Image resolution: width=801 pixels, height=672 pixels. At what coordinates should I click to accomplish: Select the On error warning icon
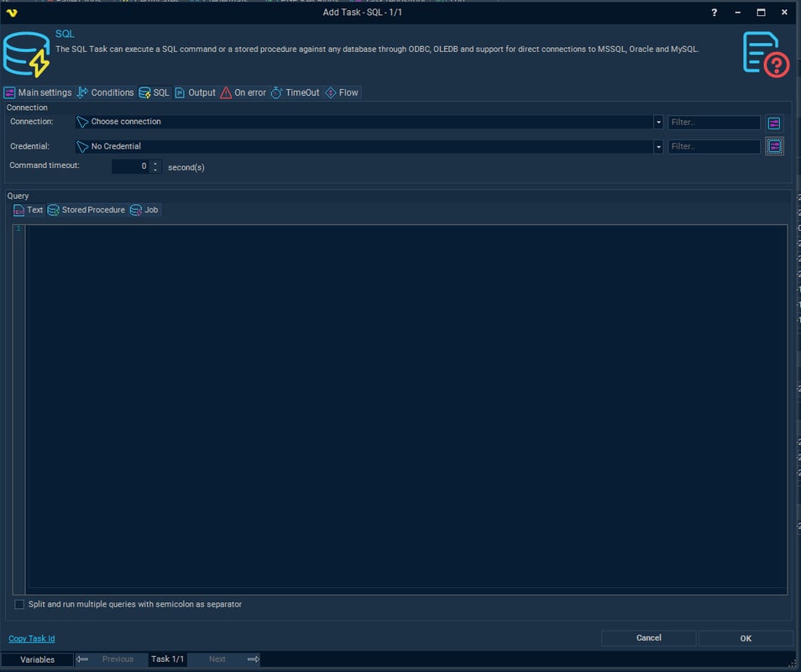225,92
